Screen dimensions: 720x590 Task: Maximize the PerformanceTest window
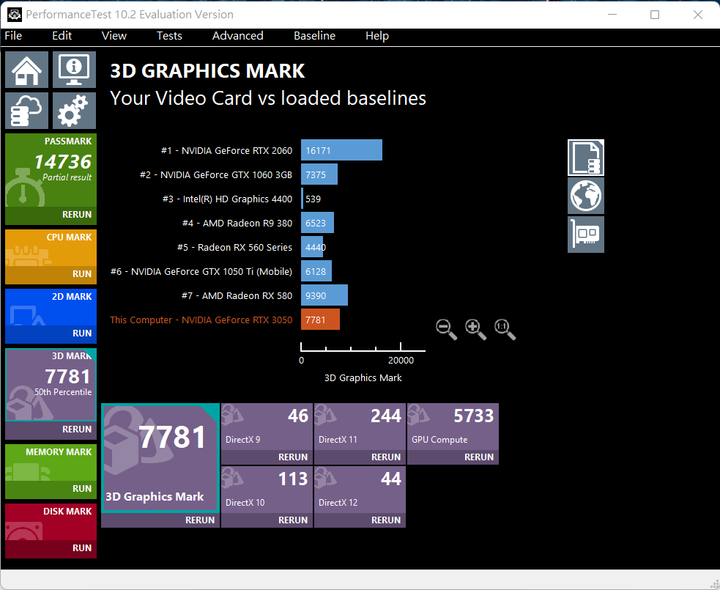point(655,15)
